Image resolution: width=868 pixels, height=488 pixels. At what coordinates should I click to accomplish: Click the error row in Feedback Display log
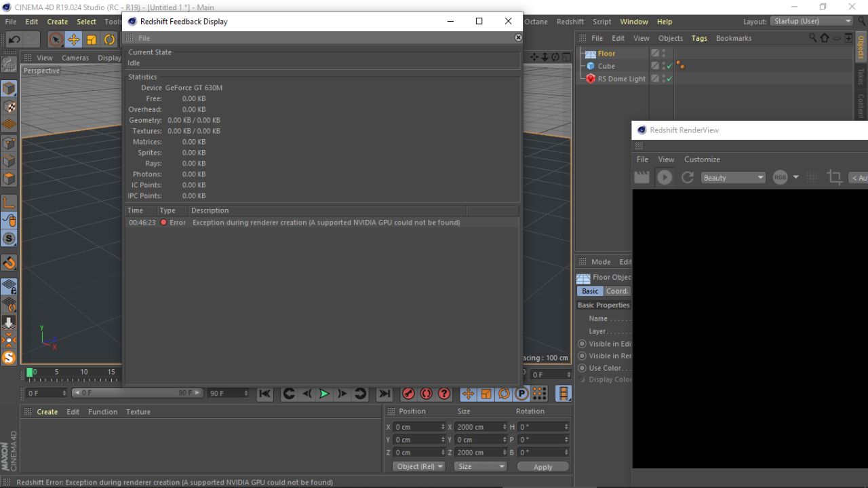(322, 223)
